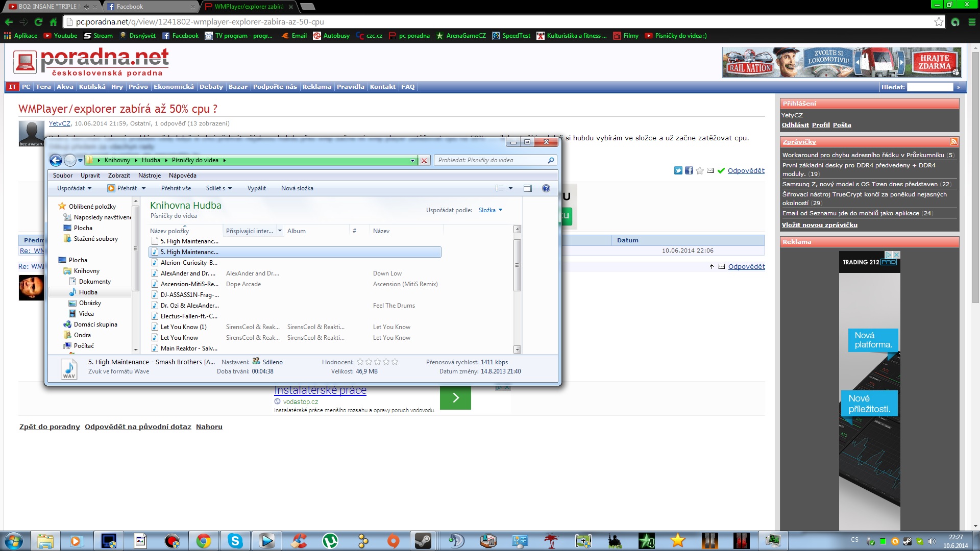The image size is (980, 551).
Task: Mute the BO2 tab via speaker icon
Action: pos(86,7)
